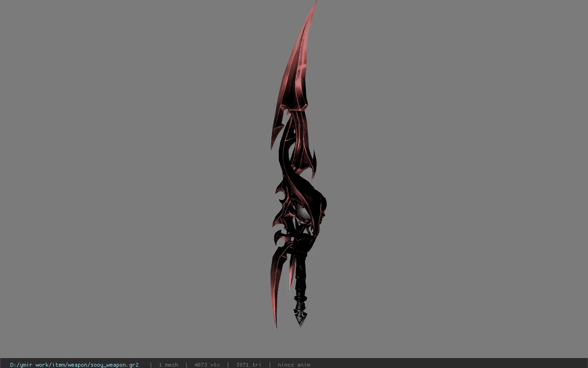The width and height of the screenshot is (588, 368).
Task: Click the '4073 vtx' vertex count
Action: (207, 365)
